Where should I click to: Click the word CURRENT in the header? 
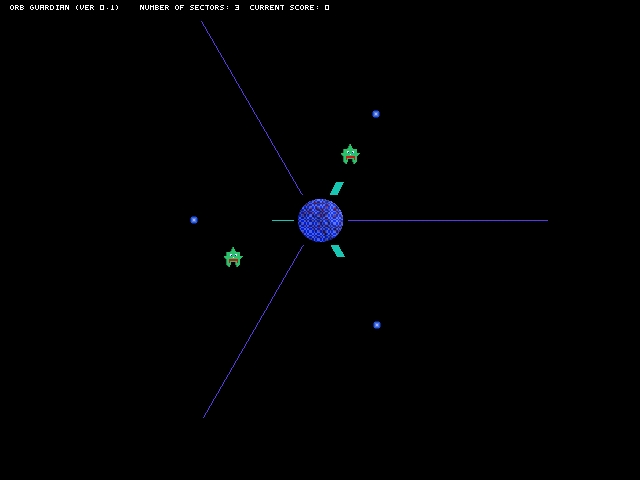point(267,7)
